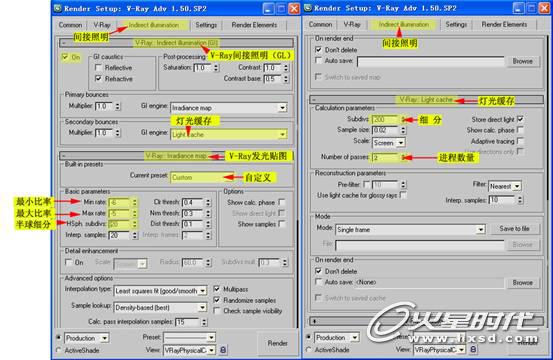Click the Saturation value field
553x360 pixels.
tap(203, 67)
